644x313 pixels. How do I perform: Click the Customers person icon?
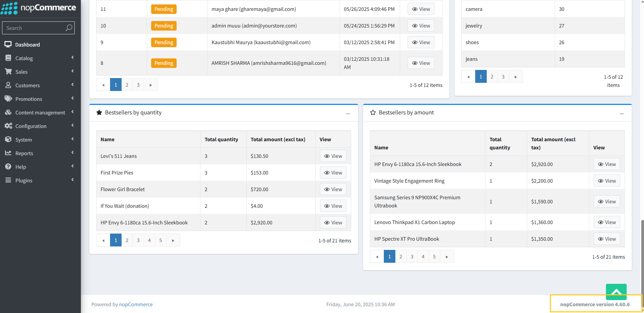[x=8, y=85]
